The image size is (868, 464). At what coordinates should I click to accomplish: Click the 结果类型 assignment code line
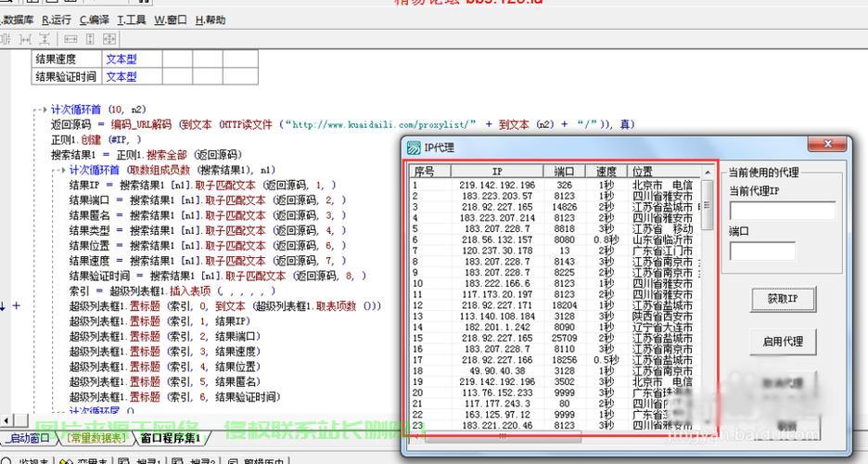(x=208, y=230)
